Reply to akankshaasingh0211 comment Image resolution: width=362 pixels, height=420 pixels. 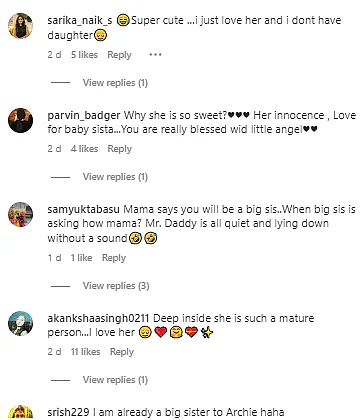click(122, 352)
